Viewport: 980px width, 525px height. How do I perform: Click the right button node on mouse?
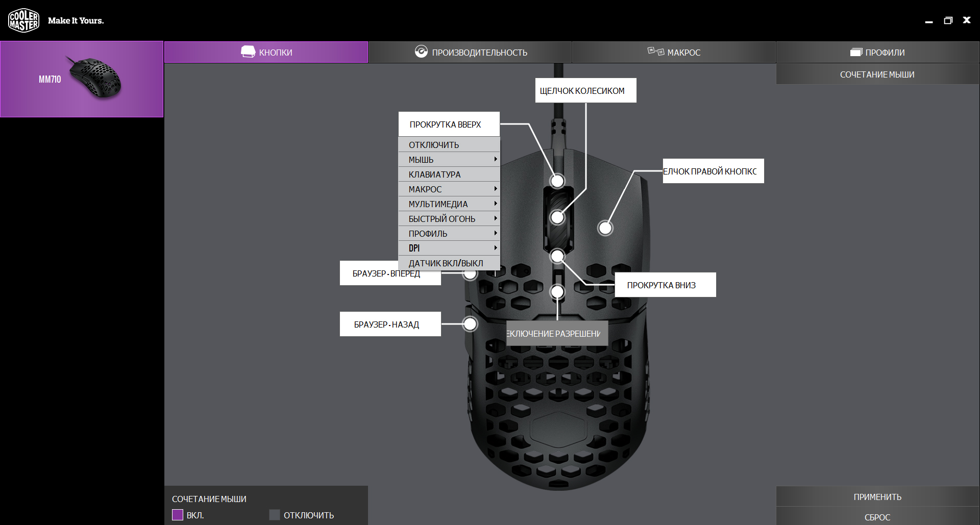605,228
